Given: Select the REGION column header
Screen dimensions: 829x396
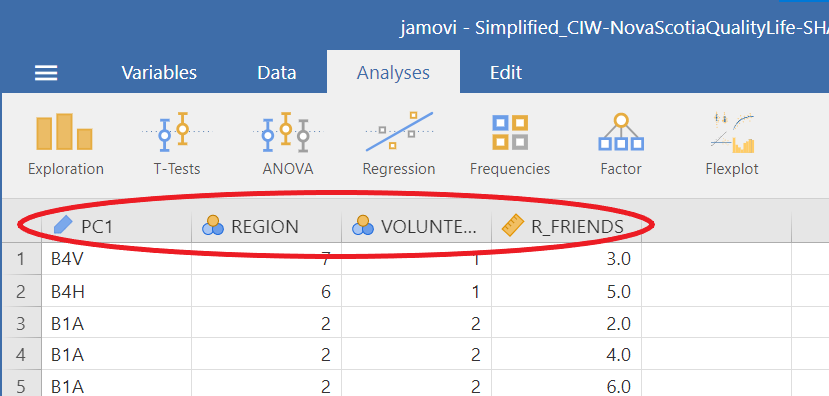Looking at the screenshot, I should point(266,227).
